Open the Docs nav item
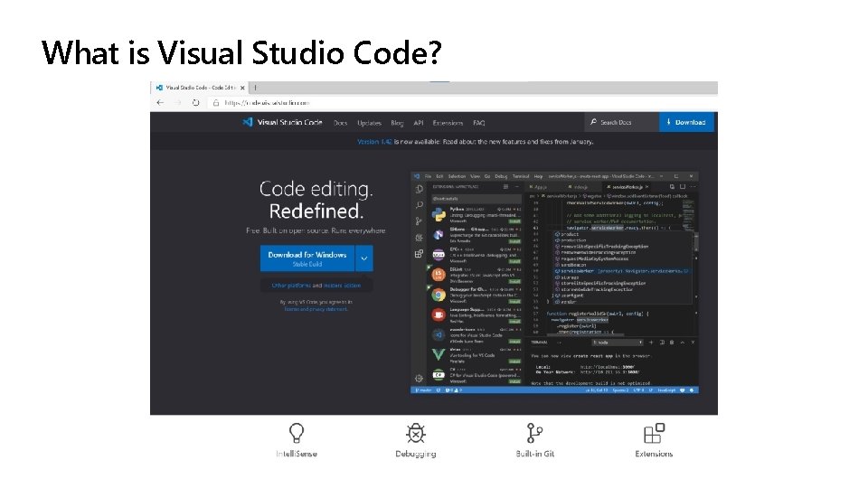The image size is (868, 488). (x=341, y=123)
